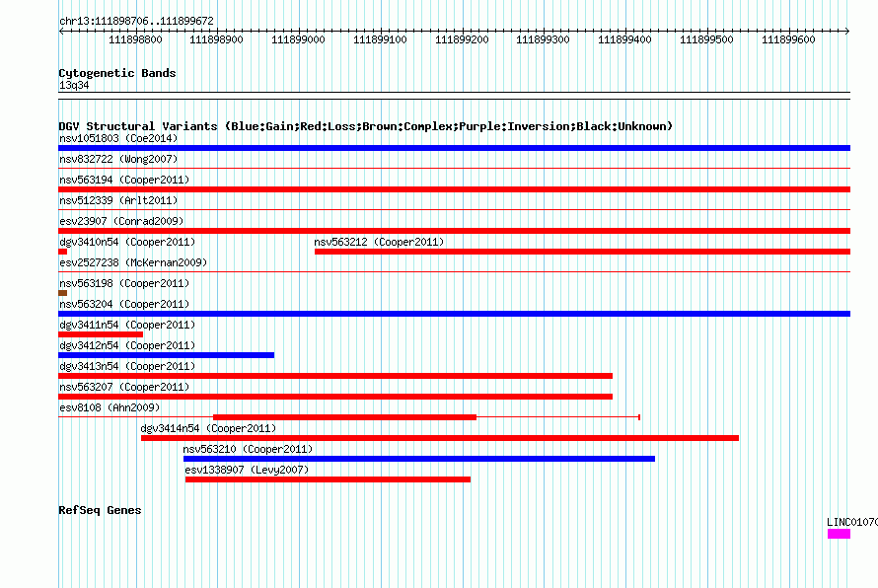Select the dgv3412n54 (Cooper2011) label

127,345
